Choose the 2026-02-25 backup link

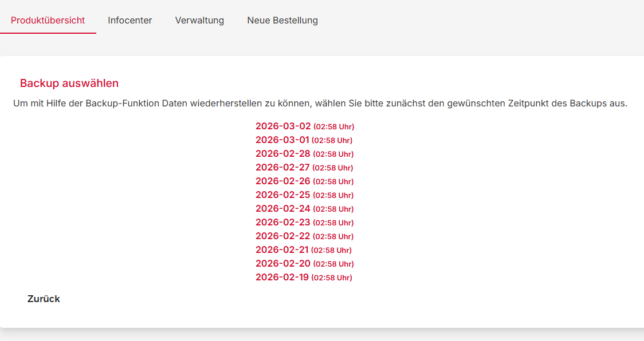pos(283,195)
